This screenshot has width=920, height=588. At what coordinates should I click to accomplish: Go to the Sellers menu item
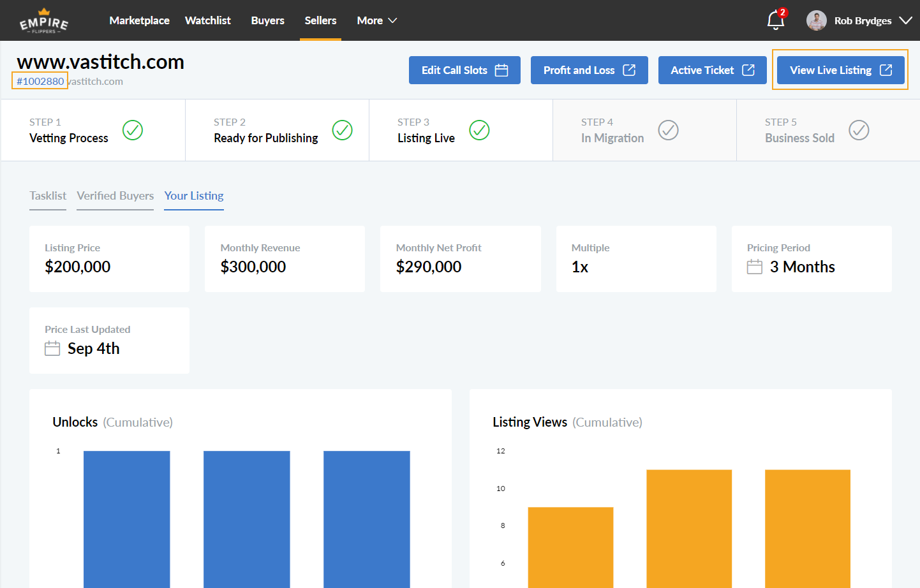(320, 20)
